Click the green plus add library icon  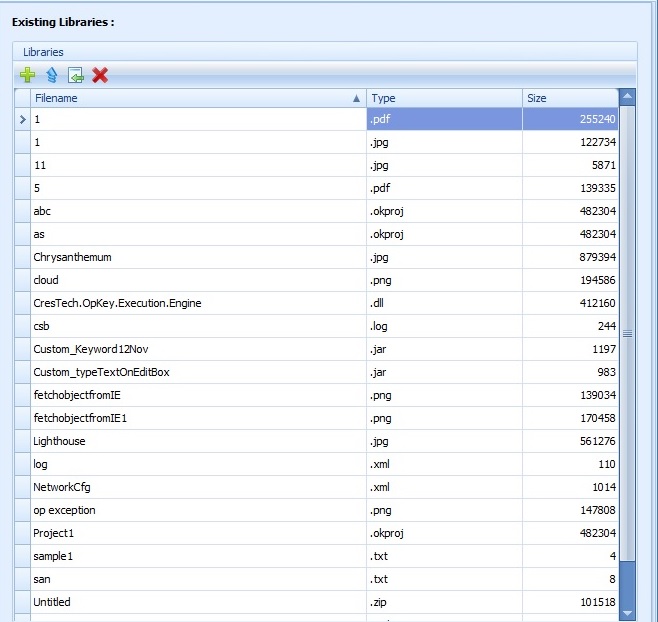(x=28, y=75)
